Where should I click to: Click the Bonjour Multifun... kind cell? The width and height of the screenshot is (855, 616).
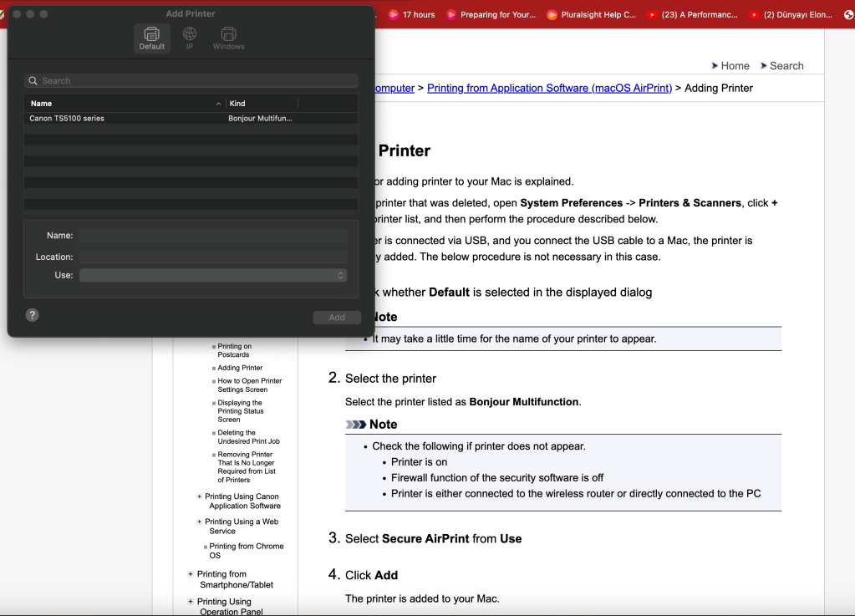tap(260, 119)
